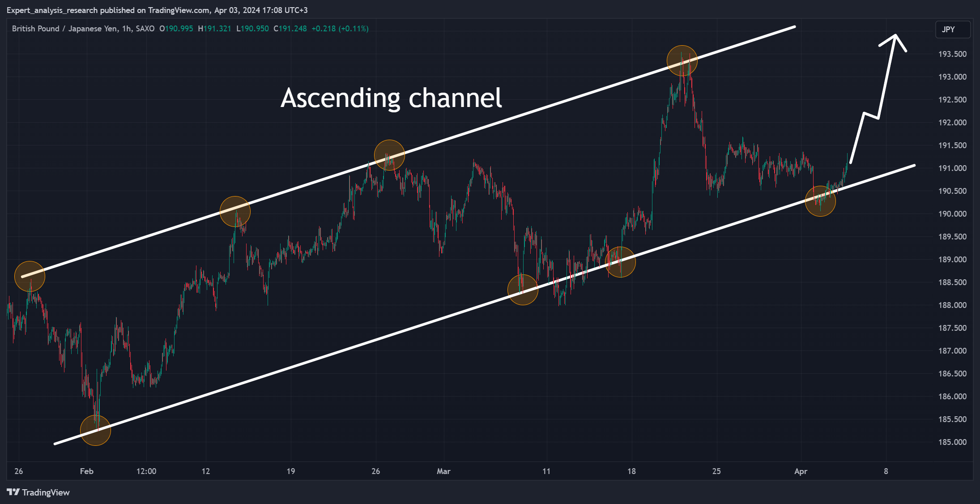Click the close value C191.248
The width and height of the screenshot is (980, 504).
coord(290,29)
